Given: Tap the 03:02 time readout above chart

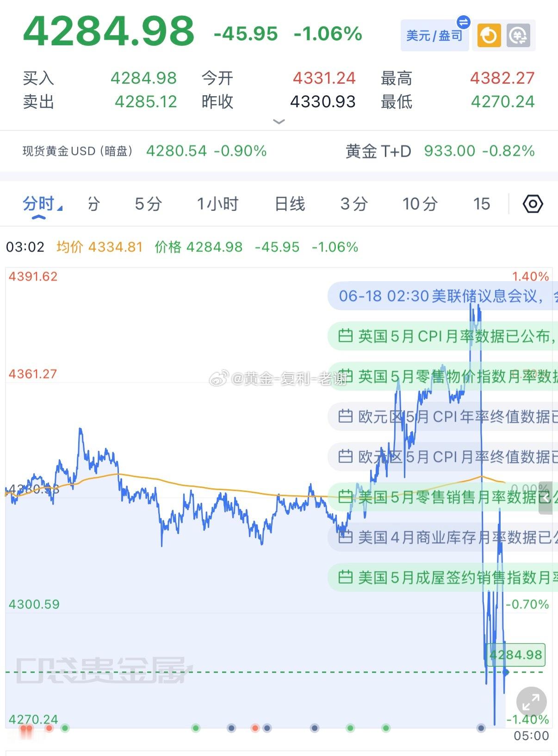Looking at the screenshot, I should pyautogui.click(x=25, y=247).
